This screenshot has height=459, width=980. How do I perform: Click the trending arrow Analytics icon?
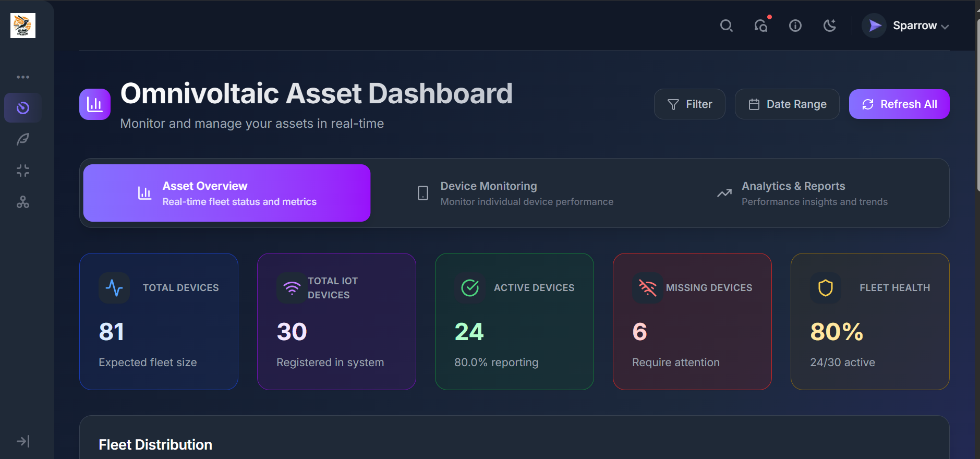click(x=724, y=193)
